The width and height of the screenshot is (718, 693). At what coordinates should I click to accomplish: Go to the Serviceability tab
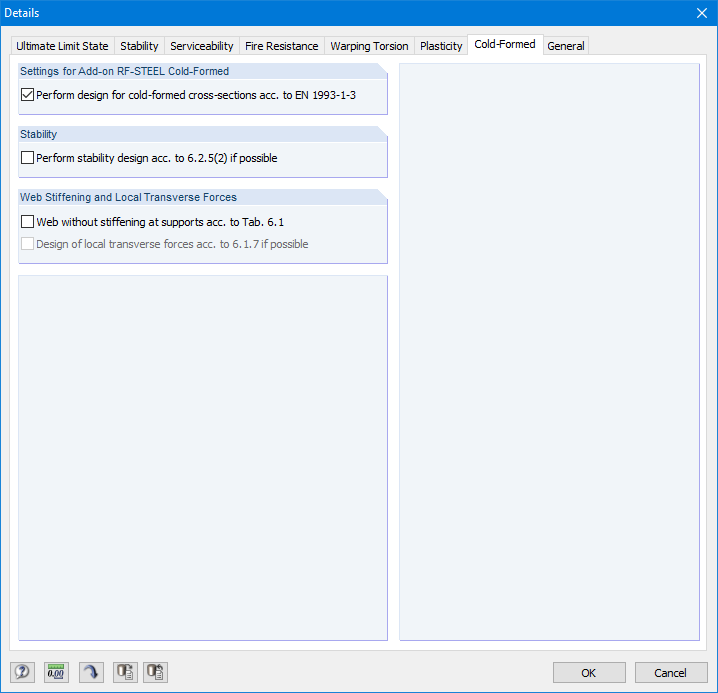pyautogui.click(x=201, y=46)
